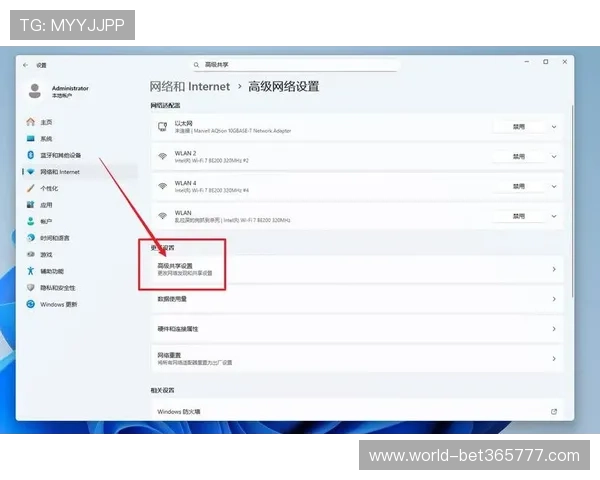600x480 pixels.
Task: Open 高级共享设置 via its right arrow
Action: [x=554, y=269]
